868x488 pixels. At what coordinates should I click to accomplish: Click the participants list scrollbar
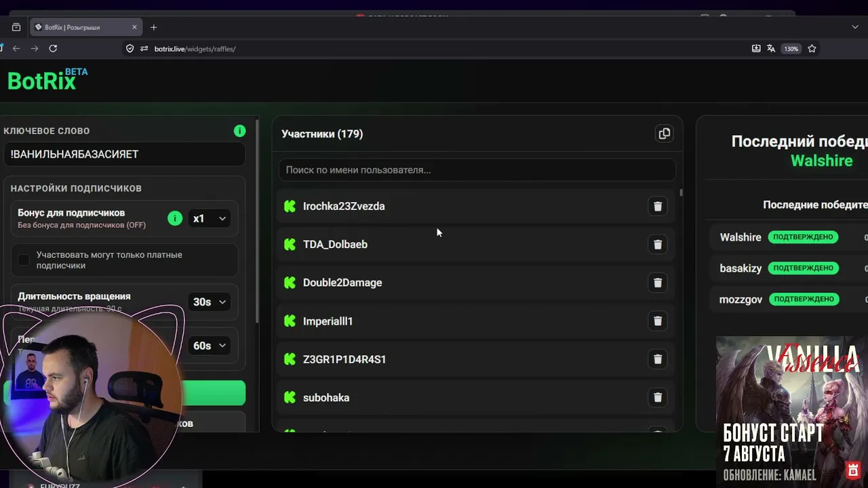coord(680,193)
